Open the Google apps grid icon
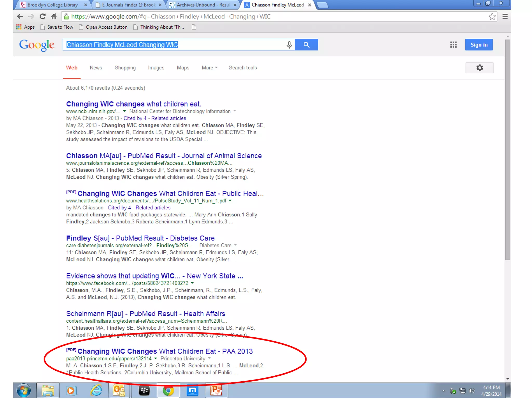Screen dimensions: 532x399 (x=453, y=45)
